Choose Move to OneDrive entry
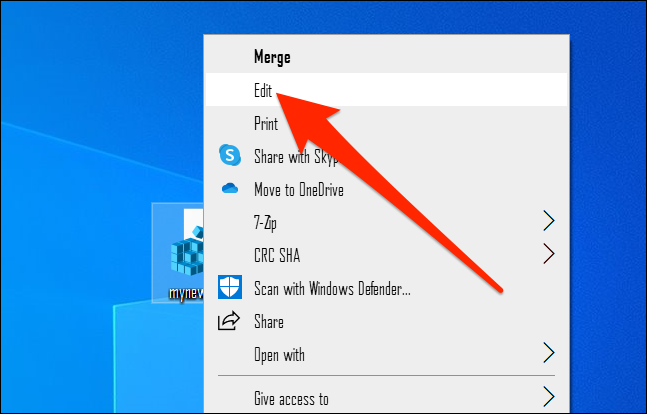The height and width of the screenshot is (414, 647). pyautogui.click(x=387, y=189)
